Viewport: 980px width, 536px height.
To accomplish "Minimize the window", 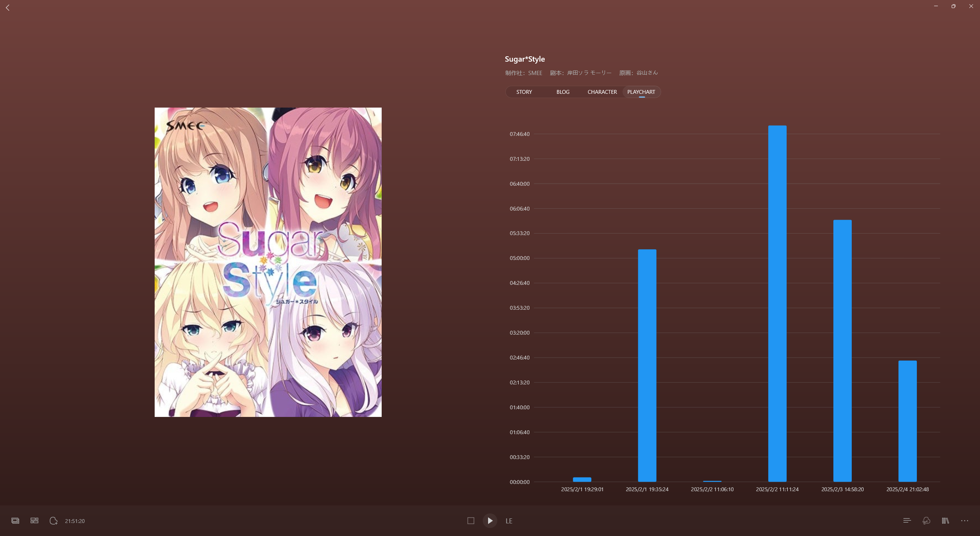I will click(936, 6).
